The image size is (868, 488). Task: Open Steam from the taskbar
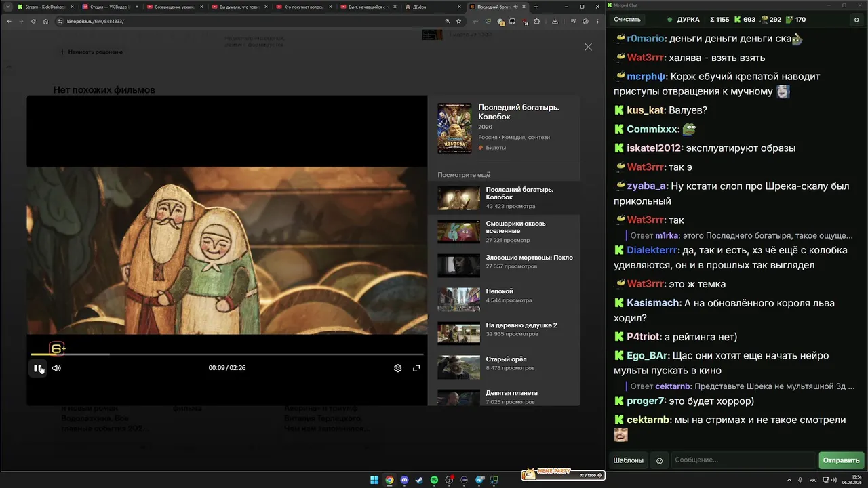420,480
